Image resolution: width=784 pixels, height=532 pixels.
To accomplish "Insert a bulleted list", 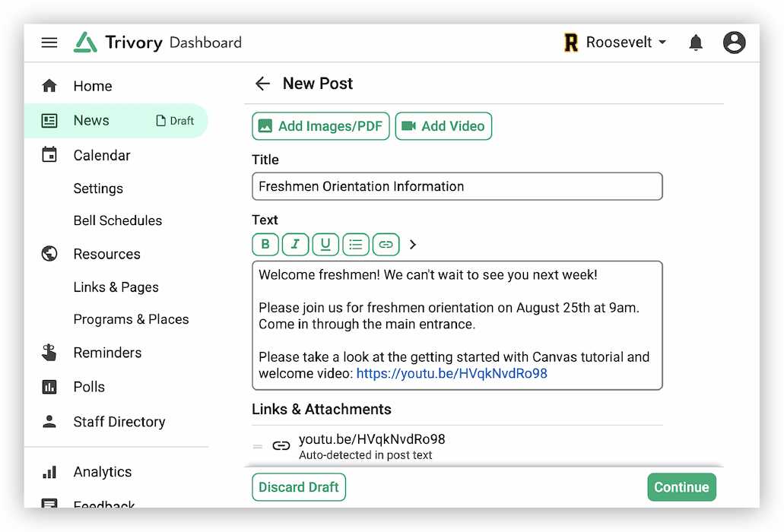I will tap(356, 244).
